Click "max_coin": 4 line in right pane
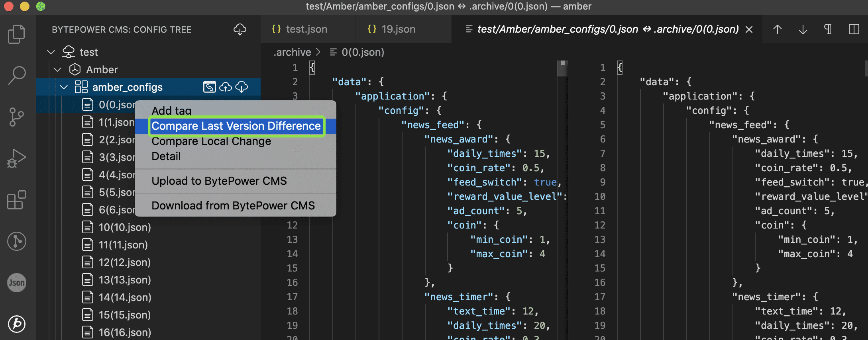The image size is (868, 340). click(815, 254)
